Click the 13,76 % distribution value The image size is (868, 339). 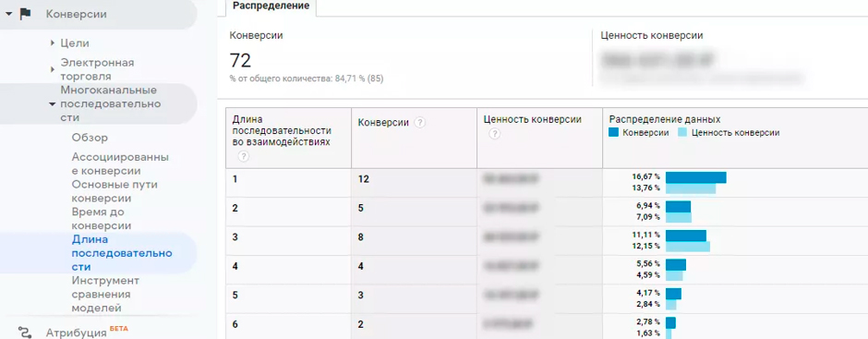pos(645,188)
